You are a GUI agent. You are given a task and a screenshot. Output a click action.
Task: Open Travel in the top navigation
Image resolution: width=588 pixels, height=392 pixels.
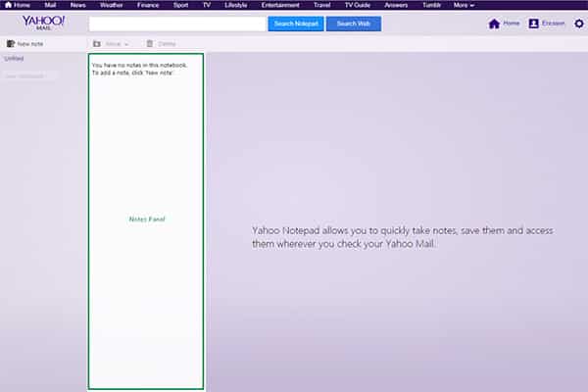(322, 5)
